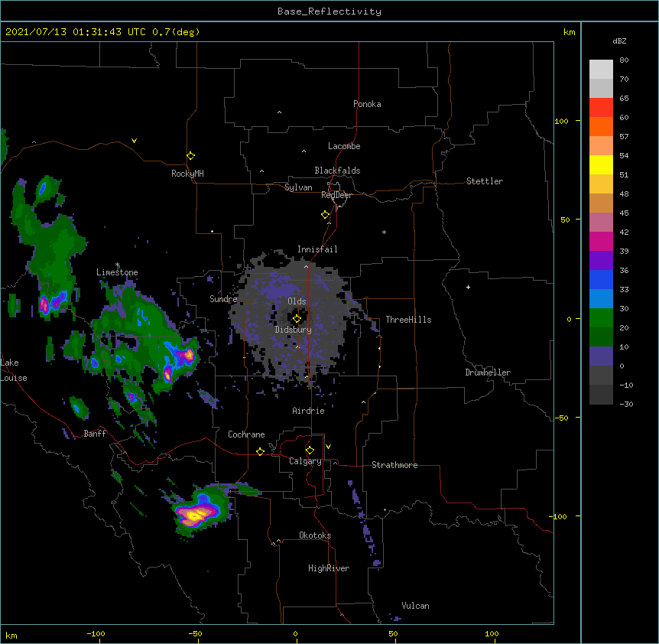Click the ThreeHills label
The image size is (659, 644).
tap(408, 320)
